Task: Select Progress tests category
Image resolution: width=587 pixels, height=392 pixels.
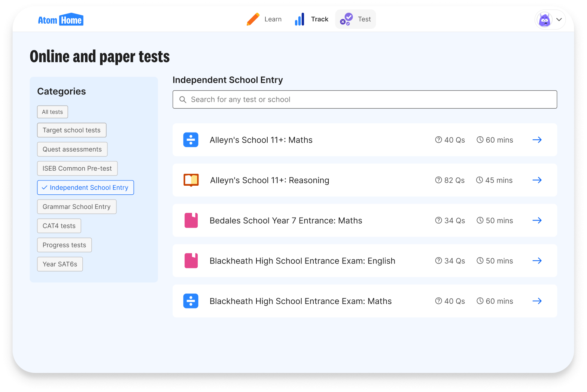Action: (64, 245)
